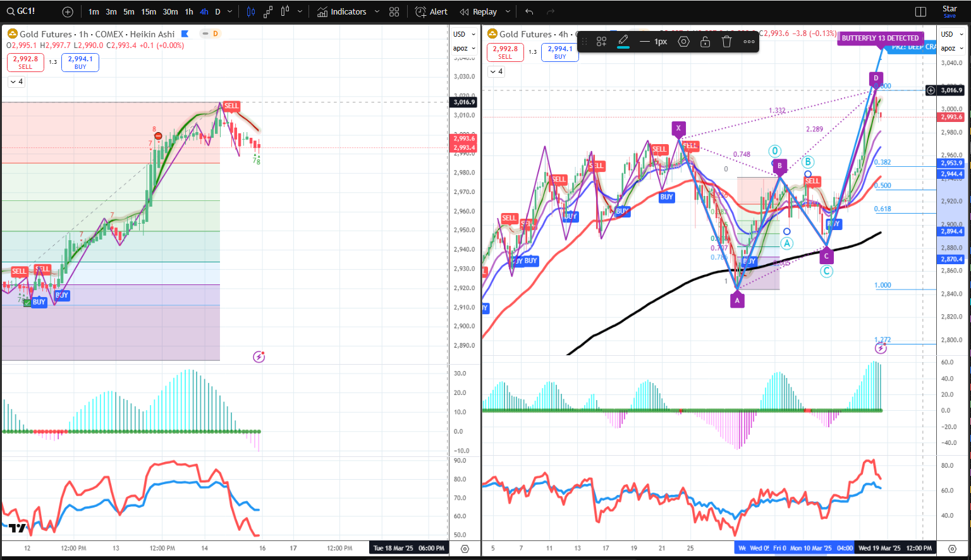Click the gold symbol logo on 4h chart
Image resolution: width=971 pixels, height=560 pixels.
point(492,33)
